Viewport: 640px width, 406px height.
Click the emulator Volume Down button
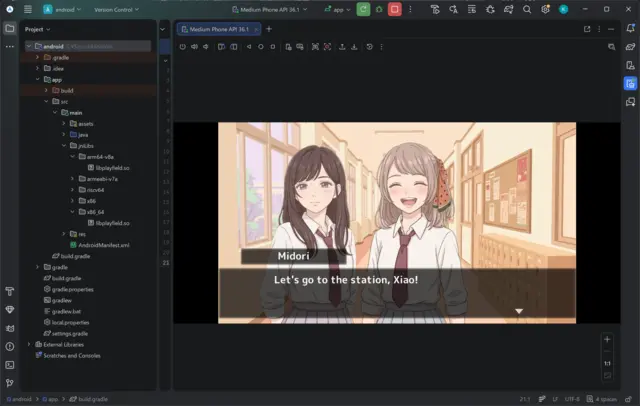click(206, 47)
